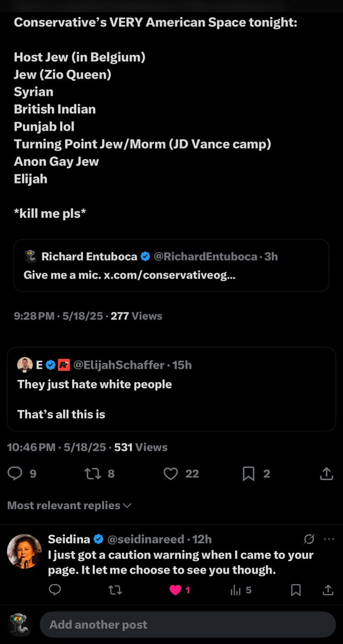Share Seidina's reply

pyautogui.click(x=328, y=590)
